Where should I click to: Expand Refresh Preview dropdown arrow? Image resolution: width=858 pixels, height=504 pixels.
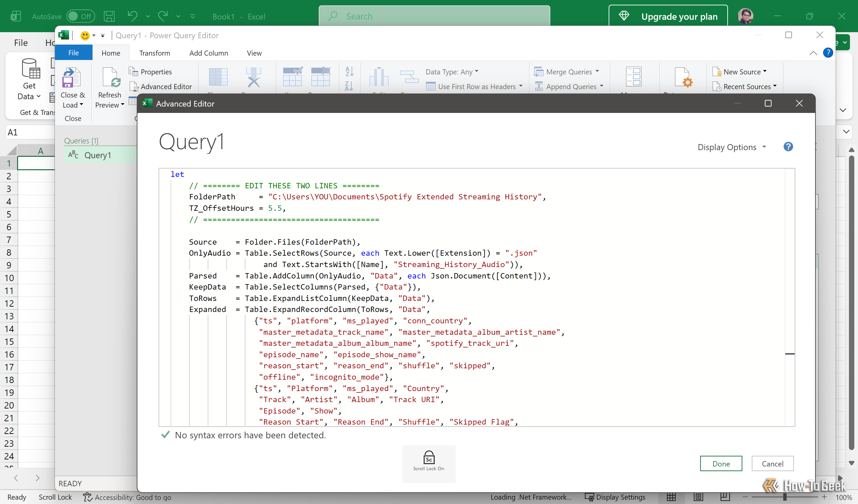click(122, 105)
